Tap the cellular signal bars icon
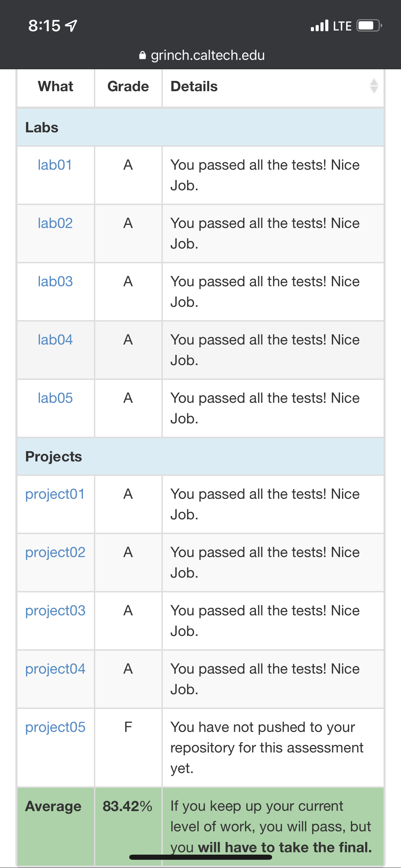This screenshot has width=401, height=868. [319, 26]
